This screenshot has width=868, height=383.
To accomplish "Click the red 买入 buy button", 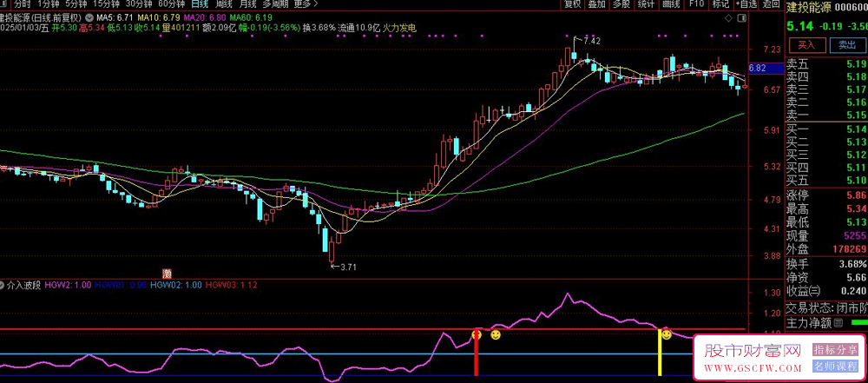I will click(806, 44).
